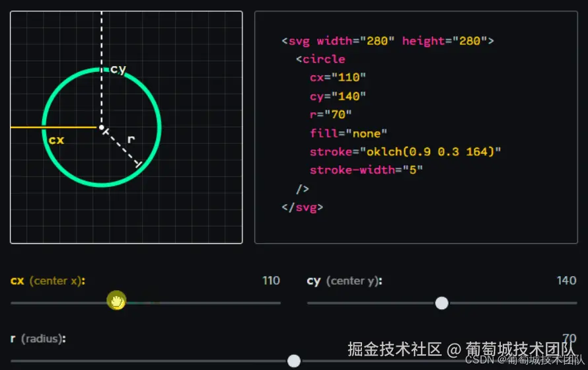Click the stroke-width="5" code line
Image resolution: width=588 pixels, height=370 pixels.
pyautogui.click(x=367, y=170)
